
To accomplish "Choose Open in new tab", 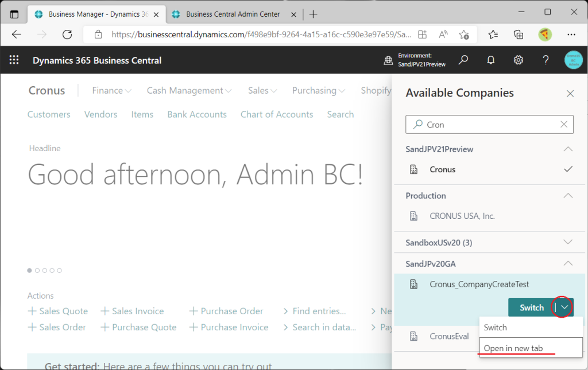I will click(x=531, y=348).
